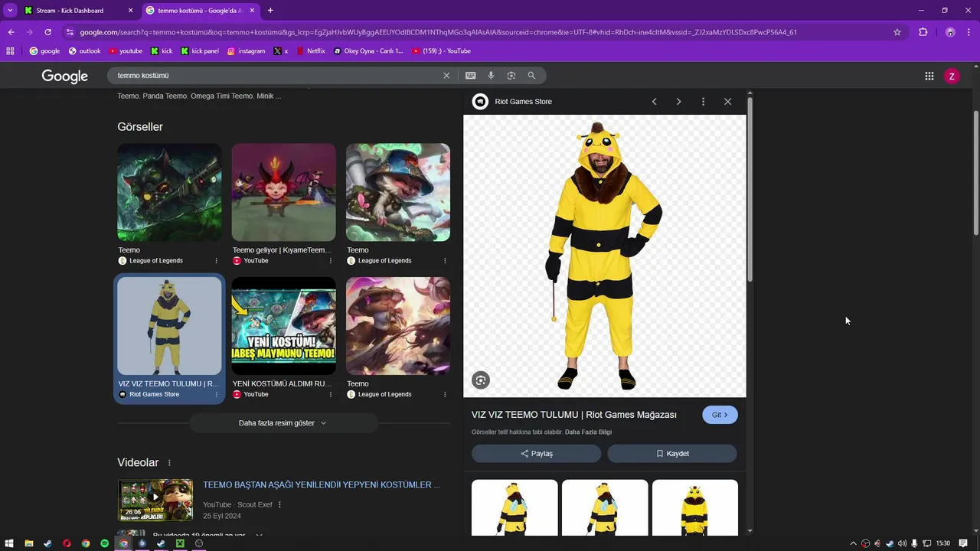The height and width of the screenshot is (551, 980).
Task: Open the youtube bookmark
Action: [x=126, y=51]
